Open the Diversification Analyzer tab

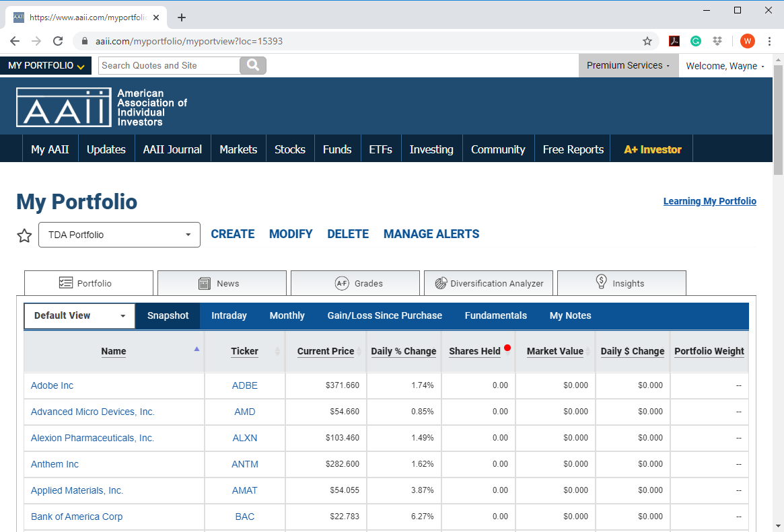pyautogui.click(x=489, y=283)
